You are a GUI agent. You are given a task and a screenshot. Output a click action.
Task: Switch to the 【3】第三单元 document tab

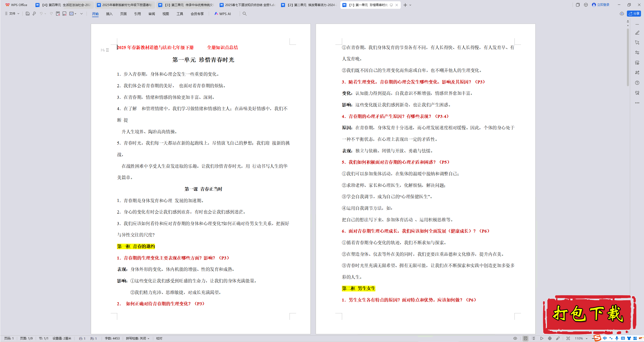[186, 5]
